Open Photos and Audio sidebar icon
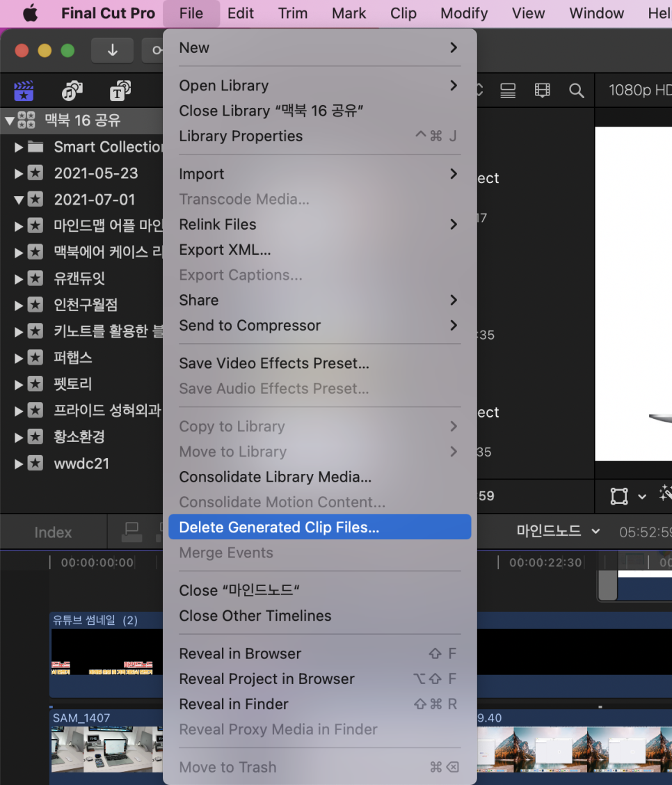This screenshot has height=785, width=672. 72,90
